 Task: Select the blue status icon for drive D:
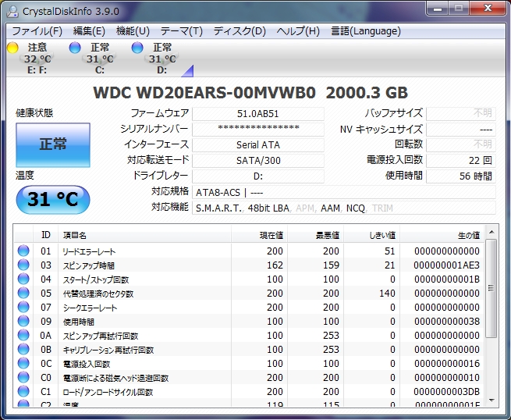click(x=137, y=48)
